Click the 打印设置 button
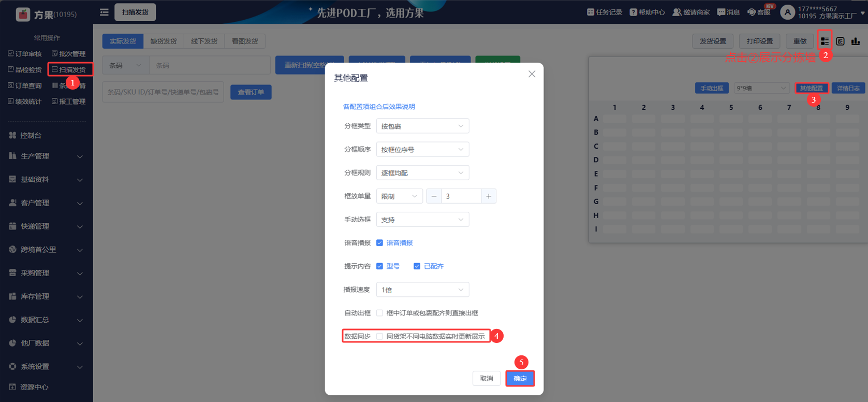The image size is (868, 402). (760, 41)
